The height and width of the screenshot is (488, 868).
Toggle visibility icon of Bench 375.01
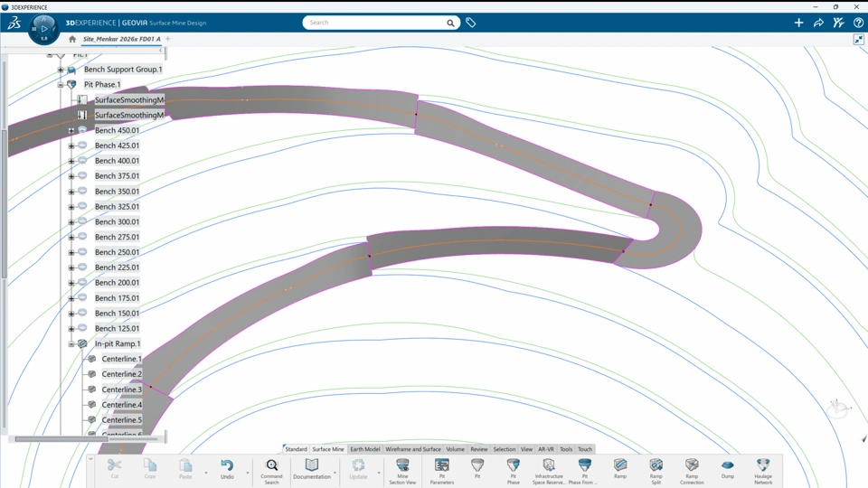pyautogui.click(x=82, y=176)
